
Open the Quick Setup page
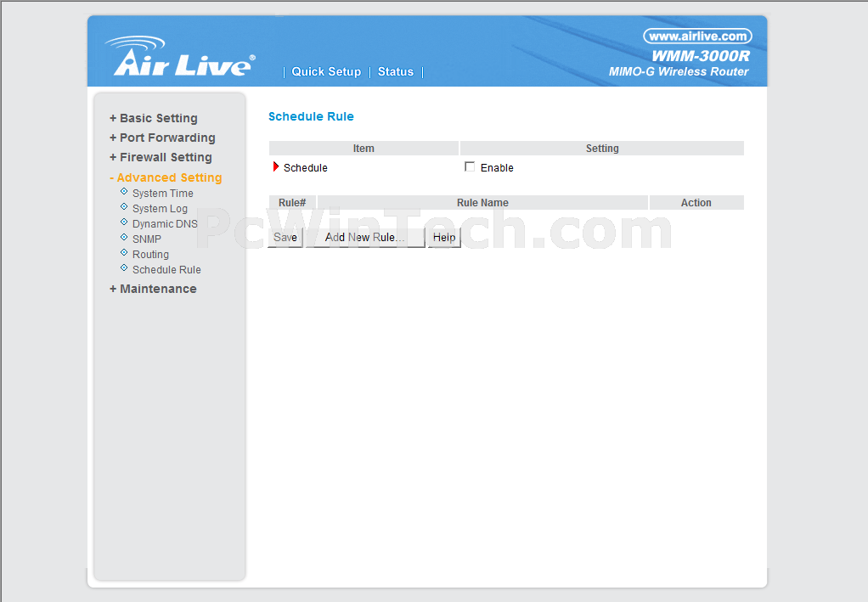tap(326, 72)
